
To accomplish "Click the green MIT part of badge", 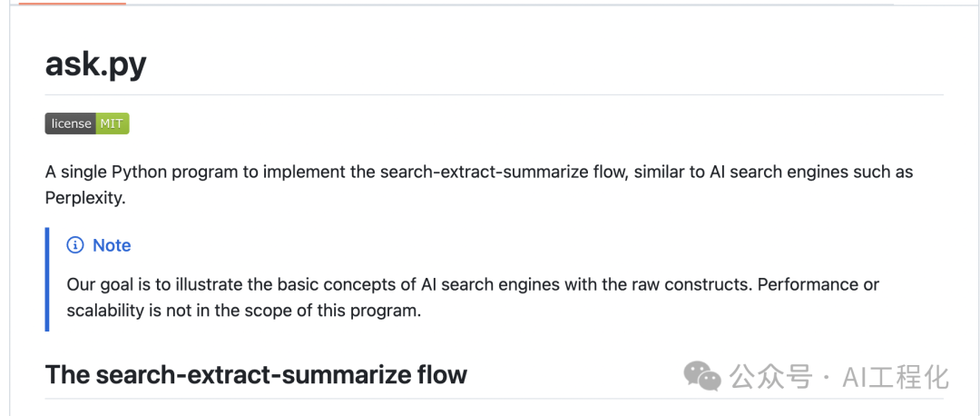I will tap(113, 124).
